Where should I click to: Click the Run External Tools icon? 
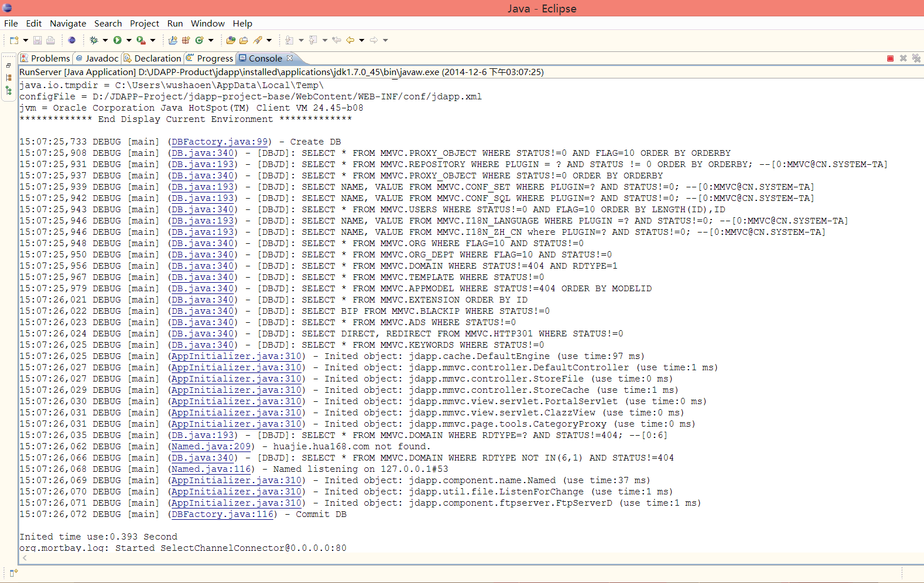pyautogui.click(x=141, y=40)
